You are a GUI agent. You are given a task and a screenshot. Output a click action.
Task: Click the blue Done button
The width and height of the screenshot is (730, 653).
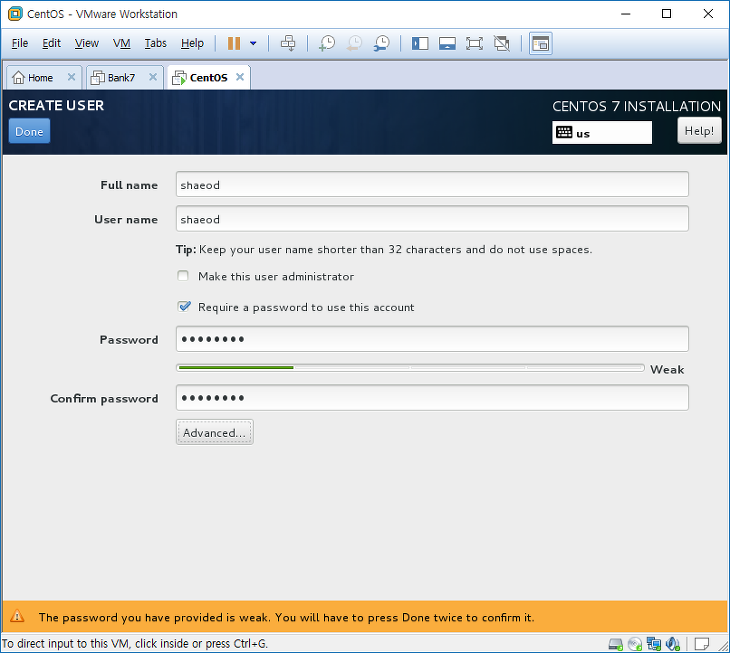click(x=29, y=132)
